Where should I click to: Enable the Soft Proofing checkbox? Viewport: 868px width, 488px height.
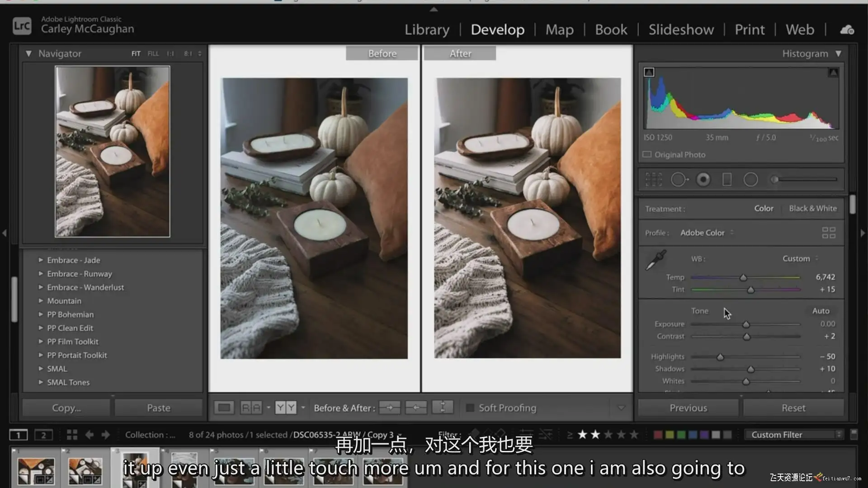click(x=470, y=408)
